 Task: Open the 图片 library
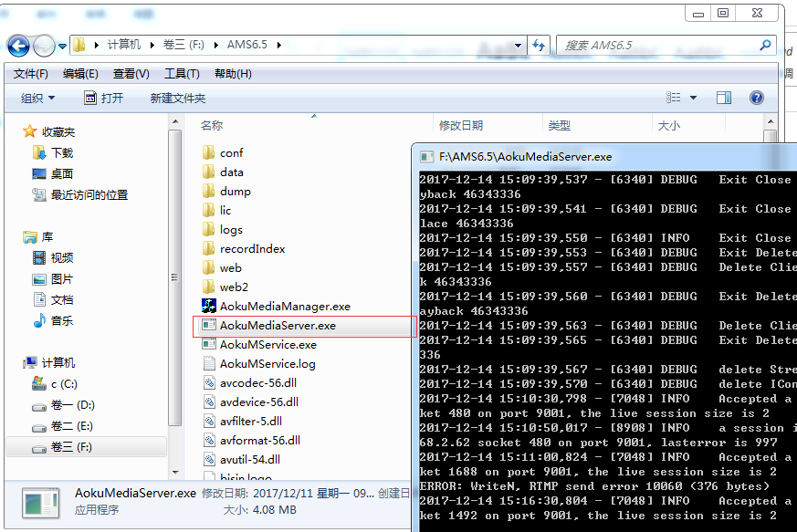(53, 279)
